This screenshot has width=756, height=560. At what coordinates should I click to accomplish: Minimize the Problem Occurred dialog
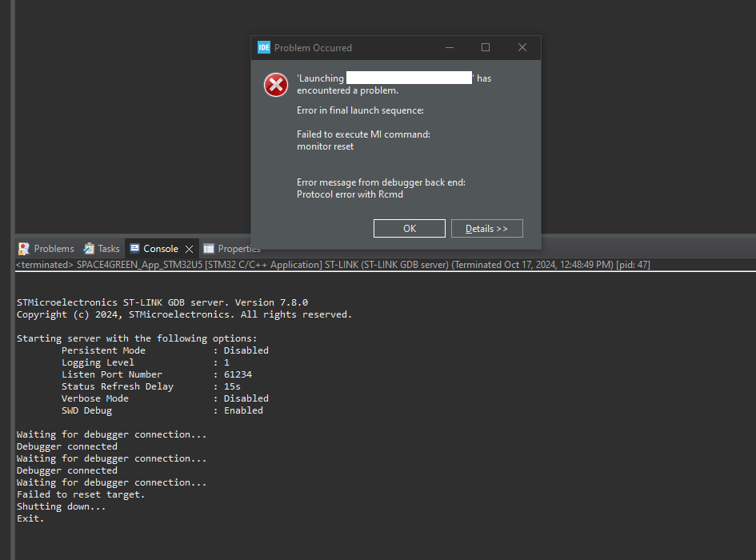pyautogui.click(x=449, y=47)
